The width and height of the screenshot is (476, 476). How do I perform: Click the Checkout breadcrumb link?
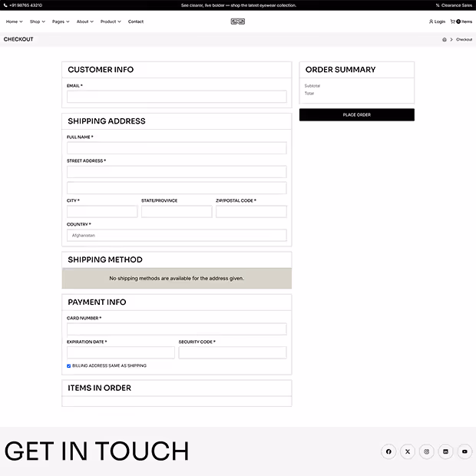coord(464,39)
